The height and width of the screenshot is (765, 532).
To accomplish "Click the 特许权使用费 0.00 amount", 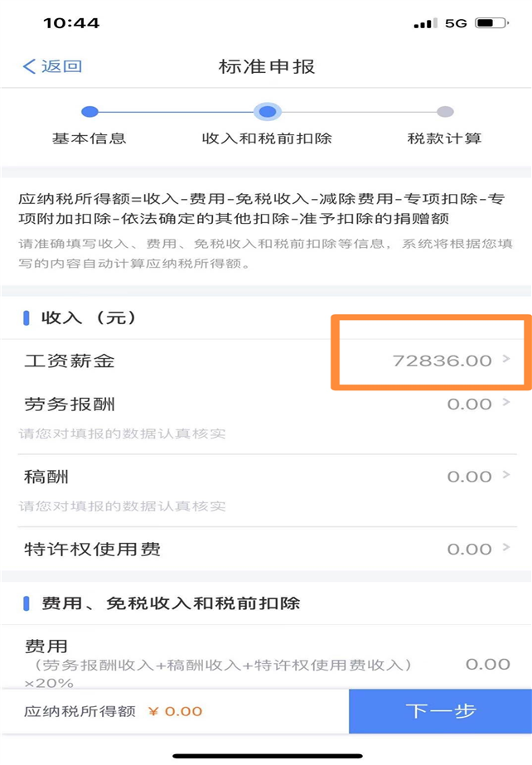I will 469,549.
